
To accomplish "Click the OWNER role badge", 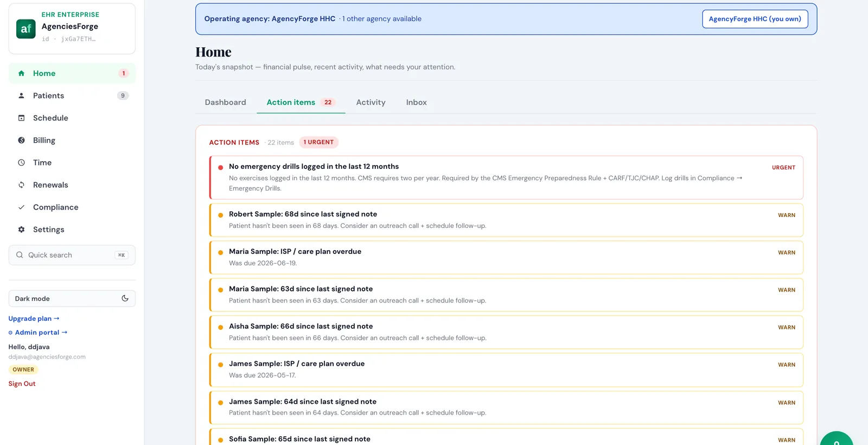I will [x=23, y=370].
